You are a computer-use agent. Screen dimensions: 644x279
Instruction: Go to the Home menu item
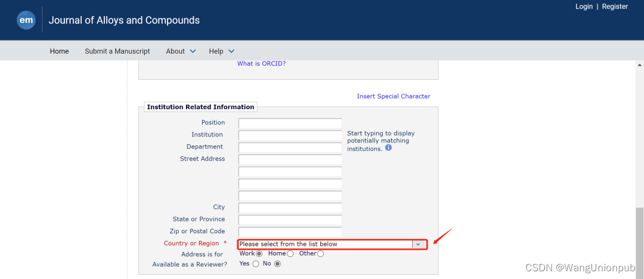pos(59,51)
